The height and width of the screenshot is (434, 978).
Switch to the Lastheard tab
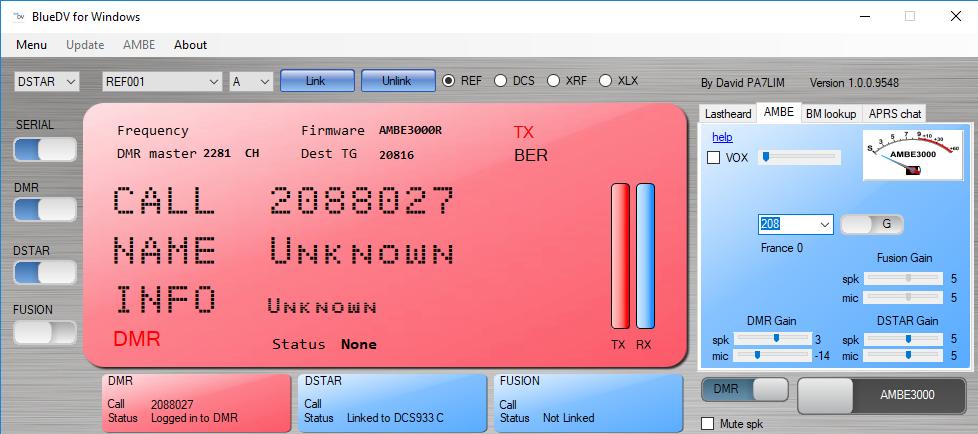coord(728,113)
